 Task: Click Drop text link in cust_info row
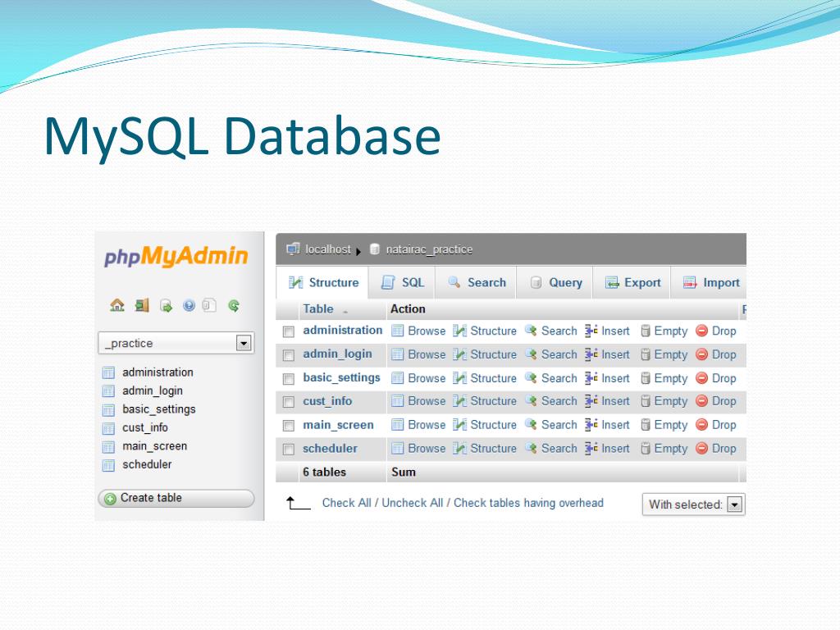pyautogui.click(x=724, y=401)
